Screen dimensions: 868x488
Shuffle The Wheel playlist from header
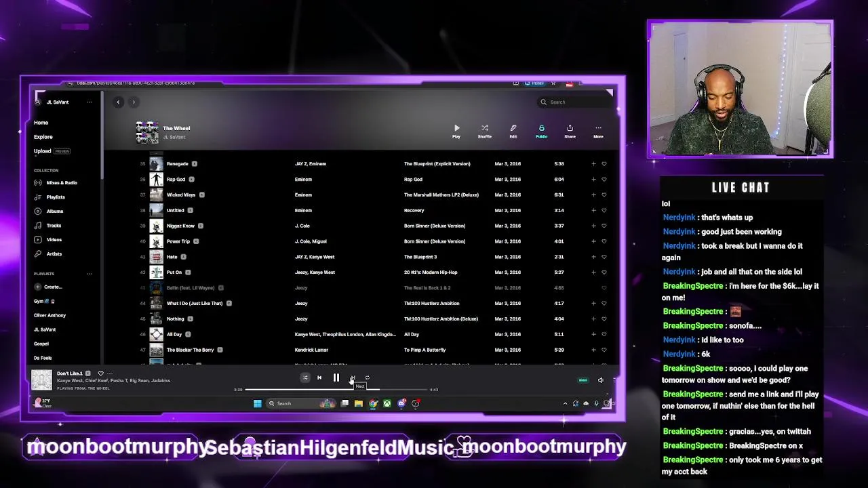point(484,131)
